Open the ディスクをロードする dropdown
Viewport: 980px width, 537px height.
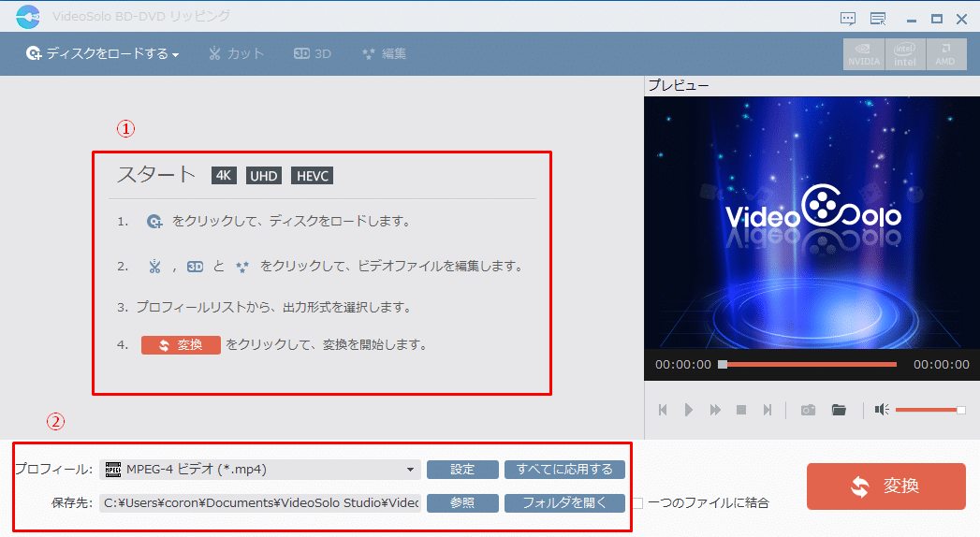pyautogui.click(x=103, y=53)
